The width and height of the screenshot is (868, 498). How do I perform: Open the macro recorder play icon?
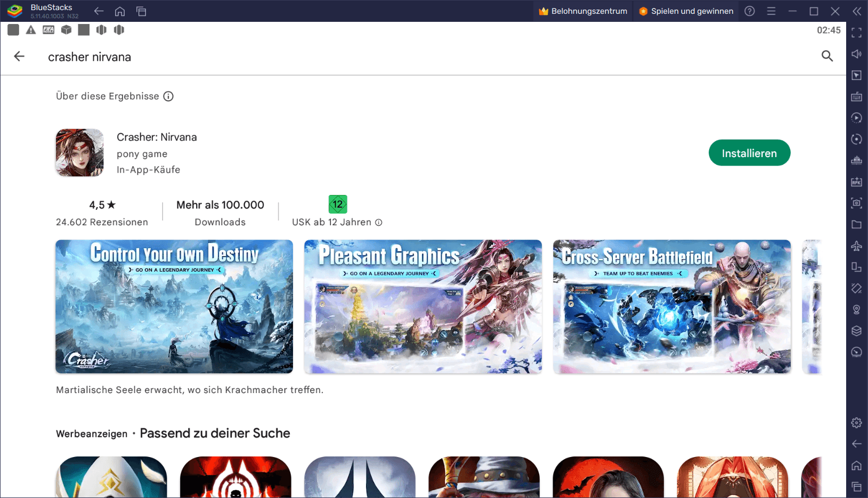(856, 118)
